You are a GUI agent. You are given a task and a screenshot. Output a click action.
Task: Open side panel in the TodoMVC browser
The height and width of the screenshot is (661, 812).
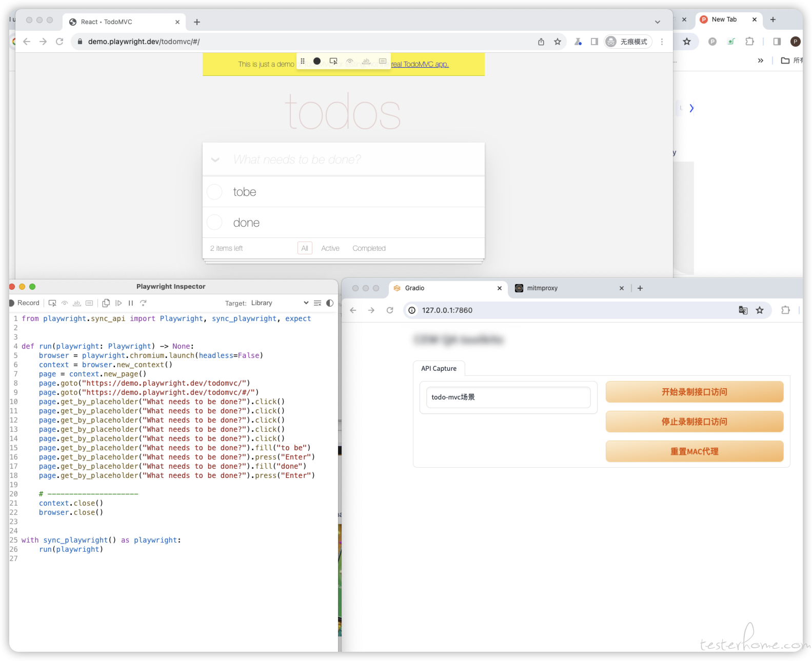(x=595, y=42)
